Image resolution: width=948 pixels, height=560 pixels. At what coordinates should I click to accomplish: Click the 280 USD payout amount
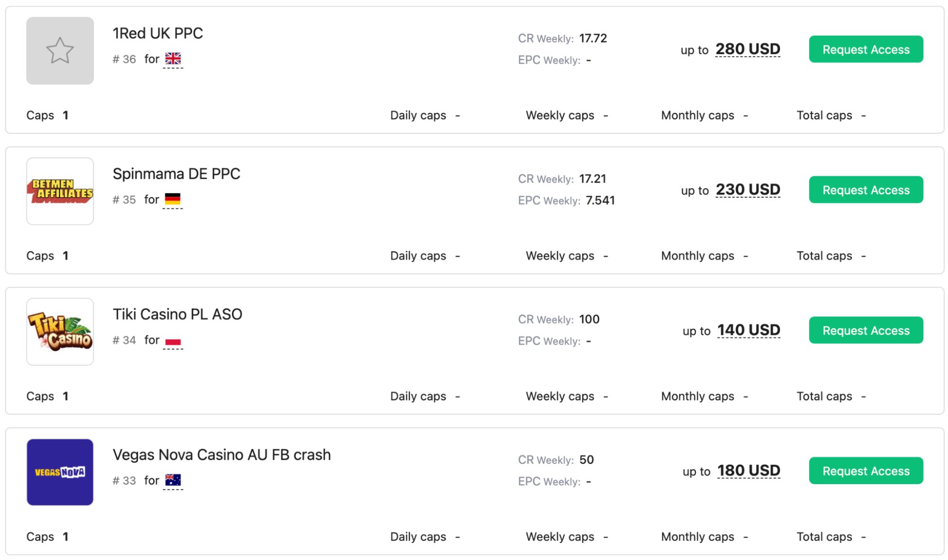[x=747, y=49]
